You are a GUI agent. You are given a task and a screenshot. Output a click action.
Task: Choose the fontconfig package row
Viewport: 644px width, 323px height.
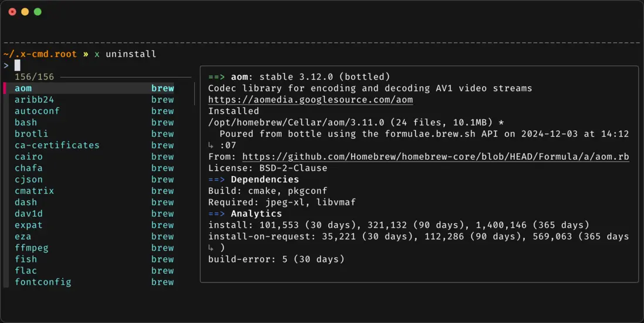[43, 282]
